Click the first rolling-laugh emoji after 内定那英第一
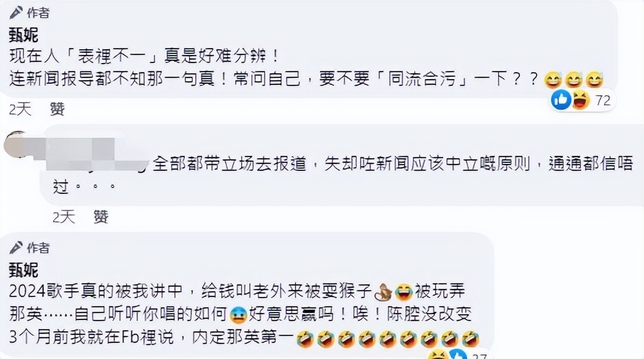 (305, 339)
